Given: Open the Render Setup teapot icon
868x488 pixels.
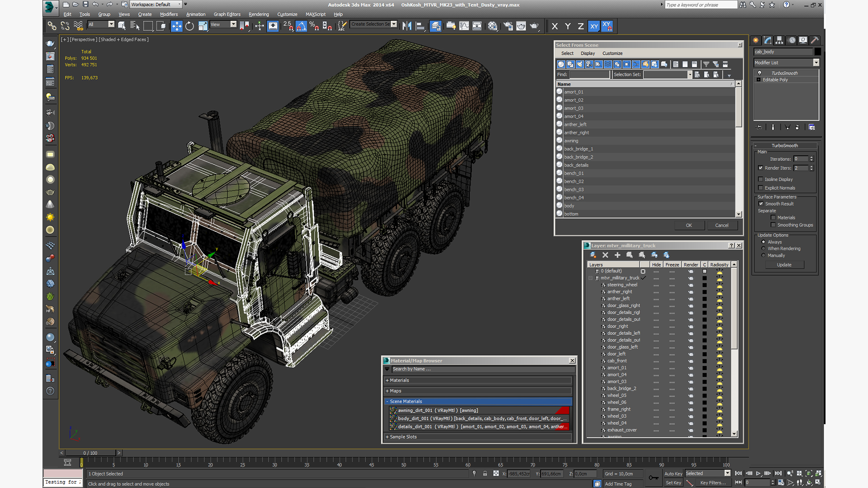Looking at the screenshot, I should [x=508, y=26].
